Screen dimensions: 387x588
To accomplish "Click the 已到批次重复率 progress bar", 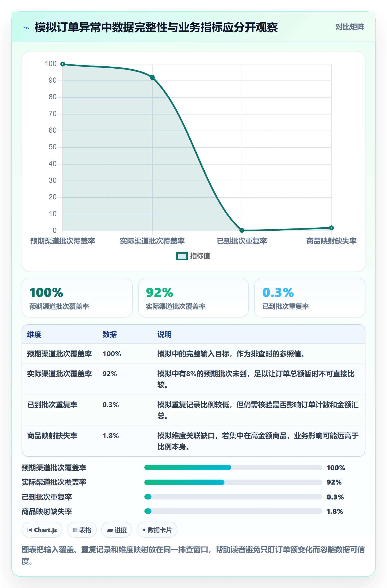I will point(233,497).
